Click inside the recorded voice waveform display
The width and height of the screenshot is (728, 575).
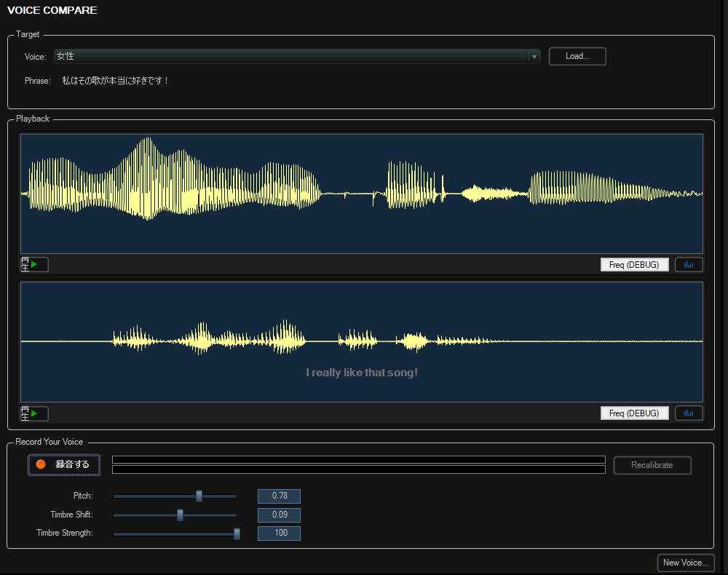pos(362,342)
